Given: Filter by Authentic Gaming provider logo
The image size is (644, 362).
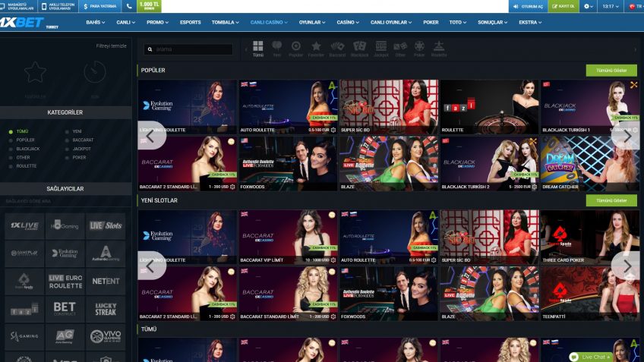Looking at the screenshot, I should pos(106,253).
